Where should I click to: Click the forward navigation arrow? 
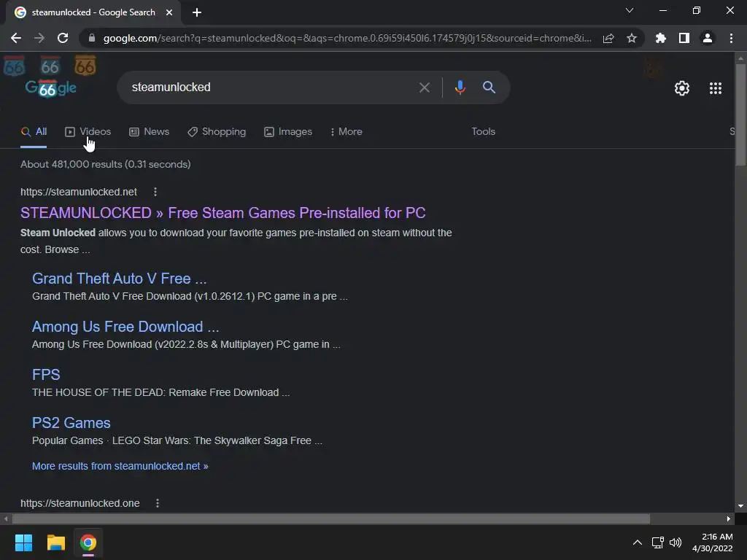coord(39,38)
